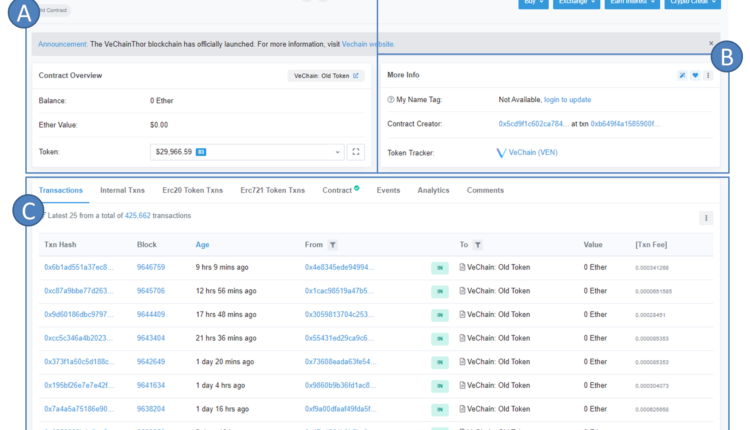Image resolution: width=750 pixels, height=430 pixels.
Task: Expand the Buy dropdown menu
Action: [x=534, y=3]
